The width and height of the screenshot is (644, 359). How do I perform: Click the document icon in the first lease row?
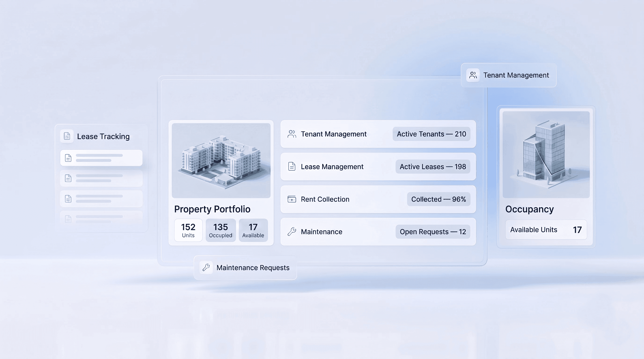pos(68,158)
